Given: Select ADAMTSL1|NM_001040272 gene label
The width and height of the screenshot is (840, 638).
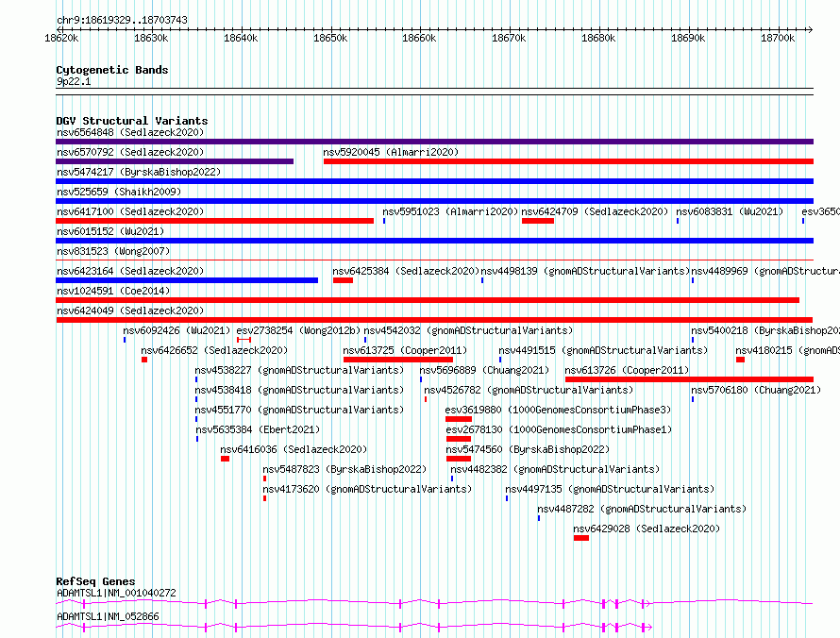Looking at the screenshot, I should click(x=116, y=593).
